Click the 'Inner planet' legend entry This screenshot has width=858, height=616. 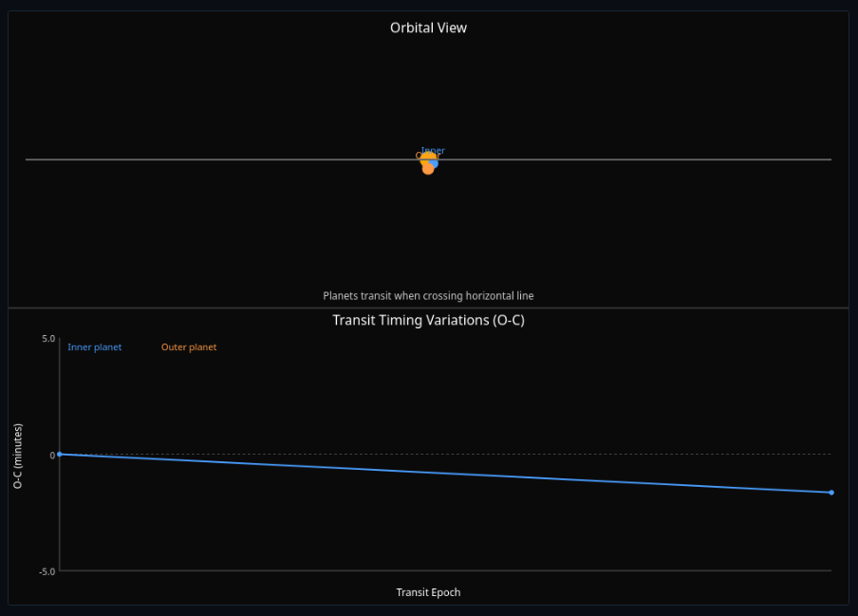tap(94, 347)
